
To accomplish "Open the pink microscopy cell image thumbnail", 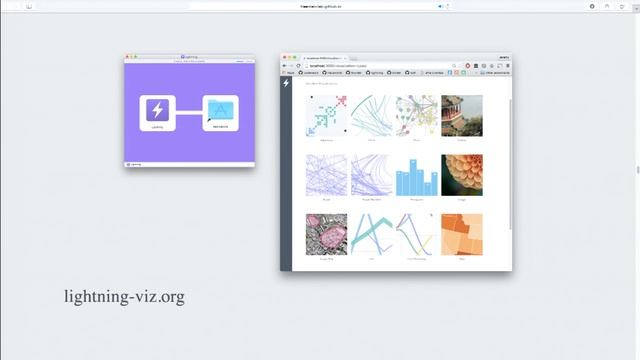I will pos(327,234).
